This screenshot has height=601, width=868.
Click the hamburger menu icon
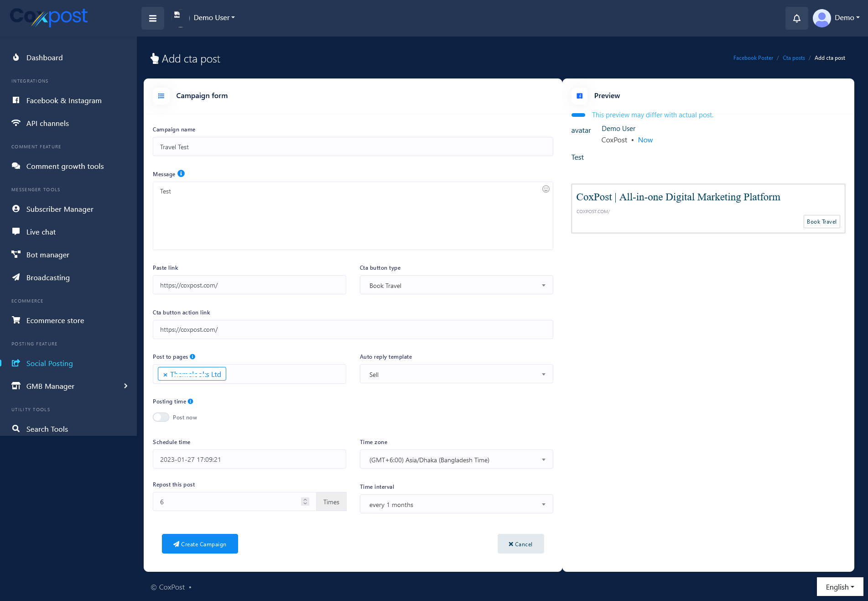coord(153,18)
